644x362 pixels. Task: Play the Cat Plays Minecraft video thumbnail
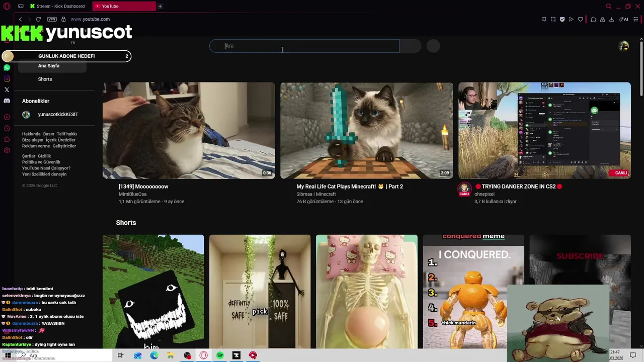[x=367, y=131]
